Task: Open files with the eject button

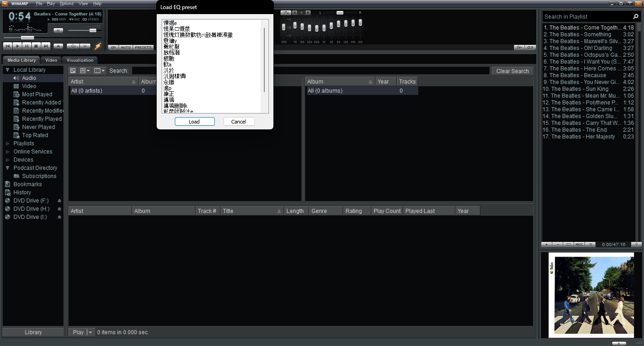Action: point(58,46)
